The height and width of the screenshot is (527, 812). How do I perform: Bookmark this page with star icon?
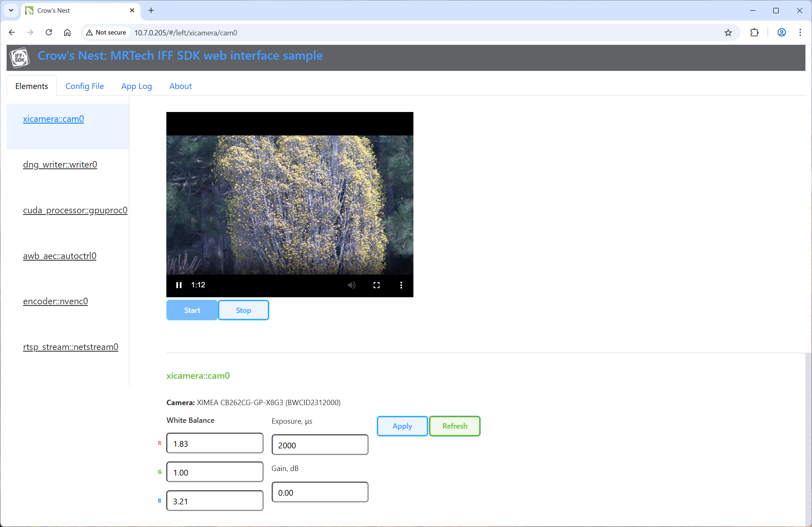click(x=728, y=33)
